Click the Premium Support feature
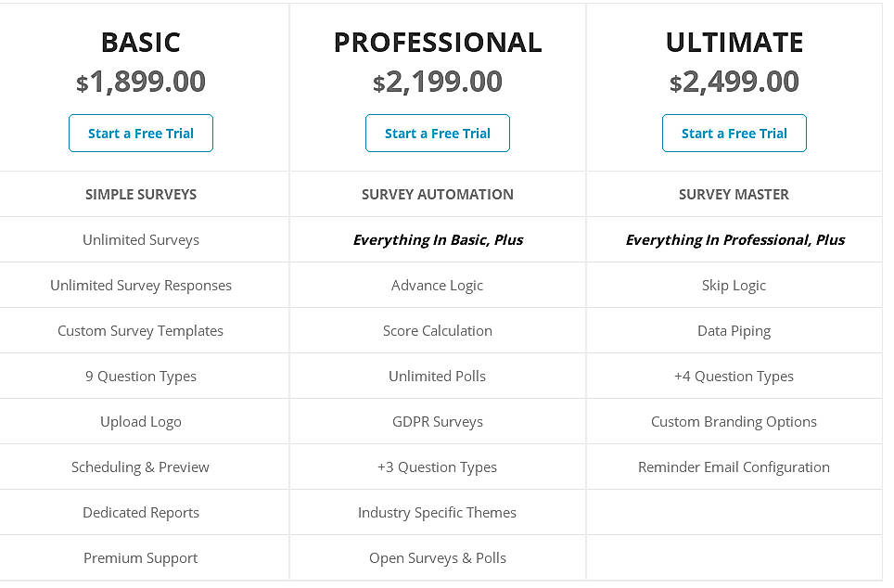Image resolution: width=894 pixels, height=588 pixels. (140, 557)
